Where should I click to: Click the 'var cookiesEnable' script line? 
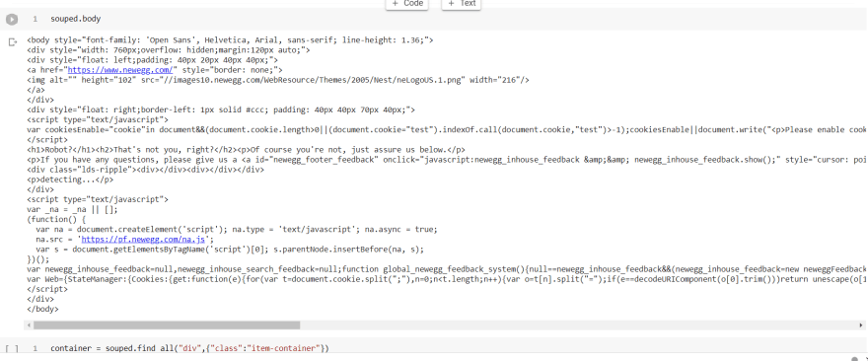(447, 130)
